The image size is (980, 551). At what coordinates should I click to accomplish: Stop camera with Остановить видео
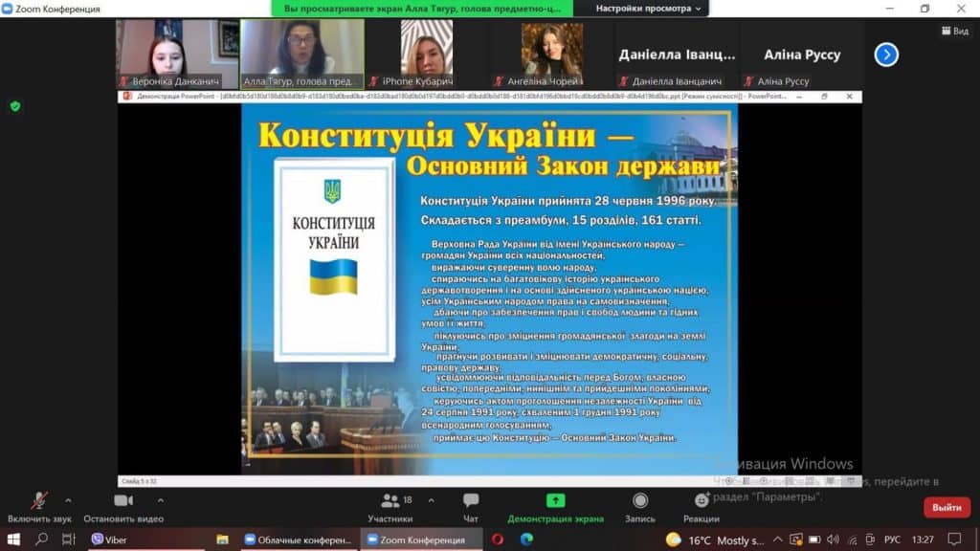pyautogui.click(x=123, y=501)
